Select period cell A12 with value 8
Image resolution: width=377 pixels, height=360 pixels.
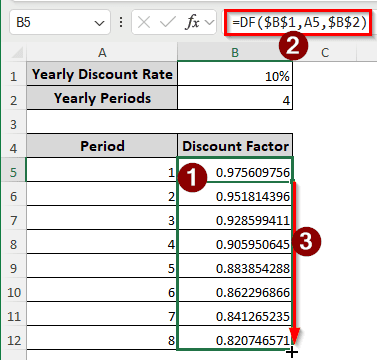[102, 338]
